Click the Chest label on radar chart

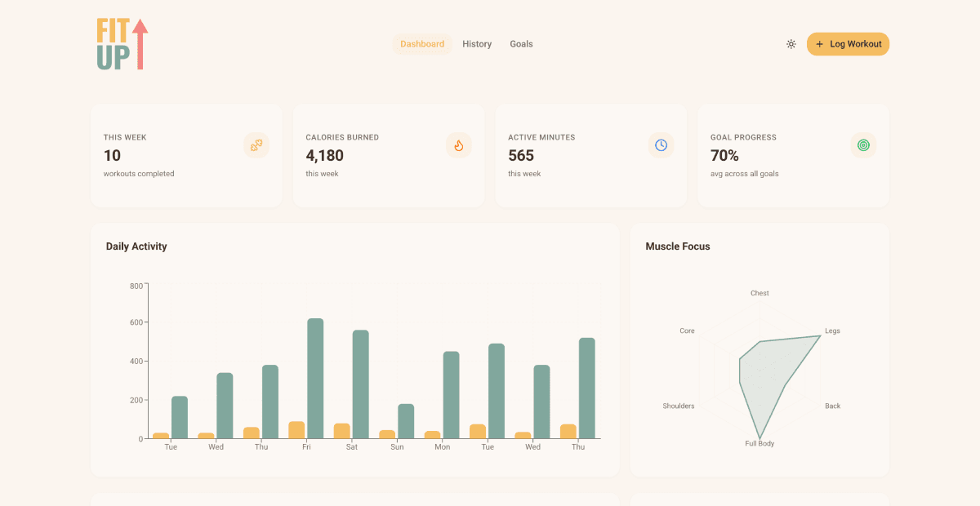[x=759, y=293]
